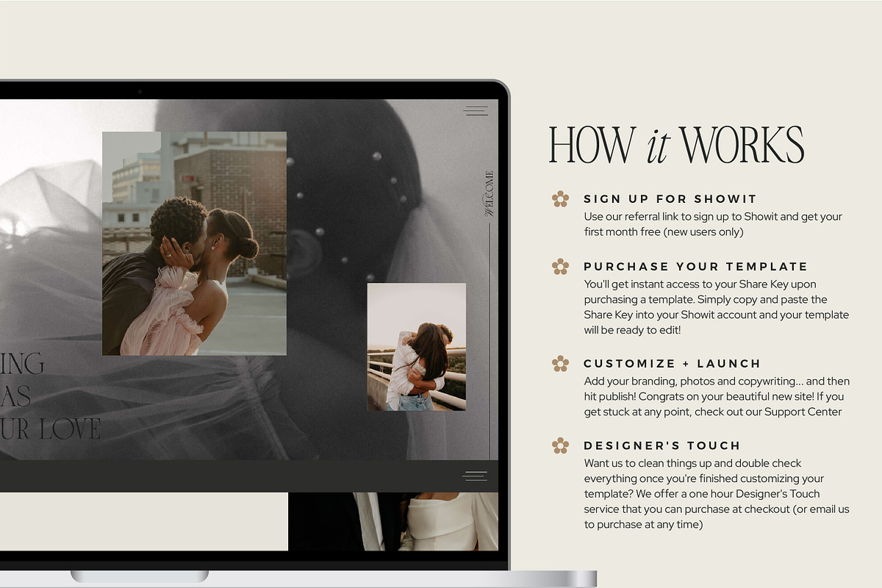Click the hamburger menu in the dark bar

click(x=475, y=476)
